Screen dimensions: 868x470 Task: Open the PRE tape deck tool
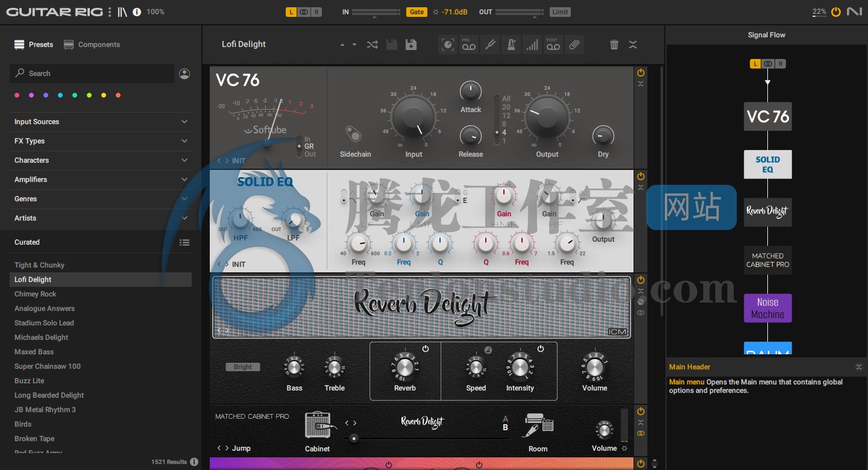coord(469,45)
